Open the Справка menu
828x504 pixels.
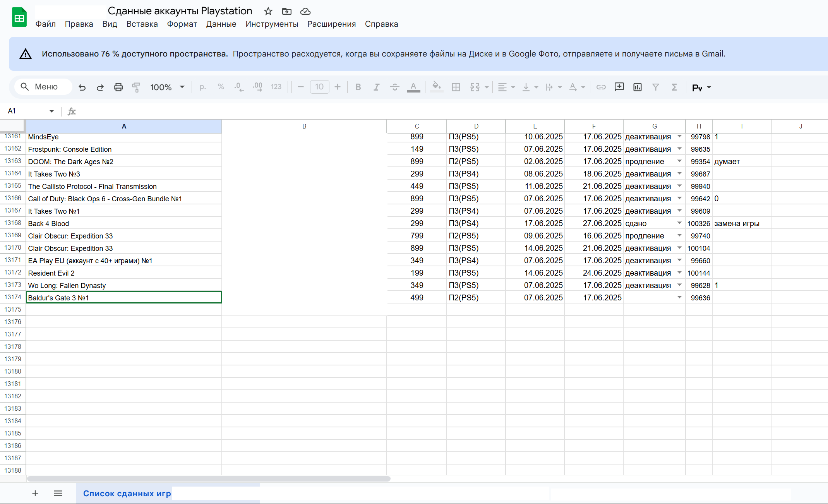tap(381, 24)
